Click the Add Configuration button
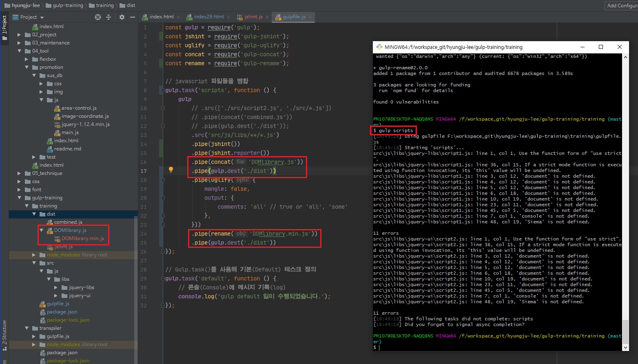 pos(621,5)
